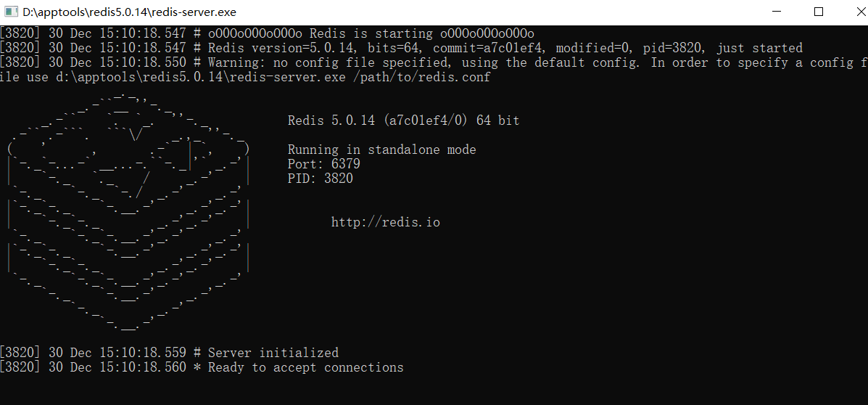Close the redis-server.exe window
The width and height of the screenshot is (868, 405).
(855, 12)
